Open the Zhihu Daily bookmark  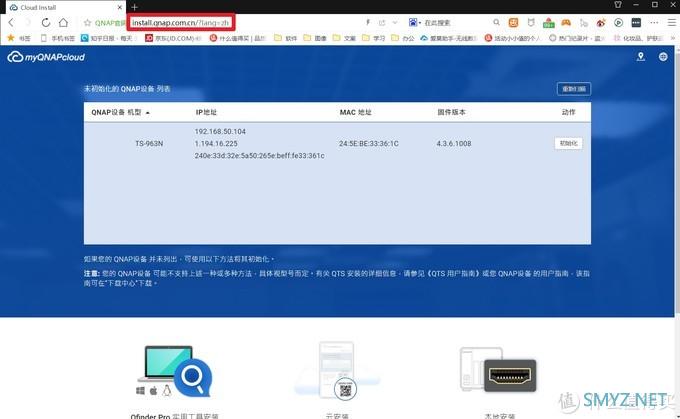[107, 38]
